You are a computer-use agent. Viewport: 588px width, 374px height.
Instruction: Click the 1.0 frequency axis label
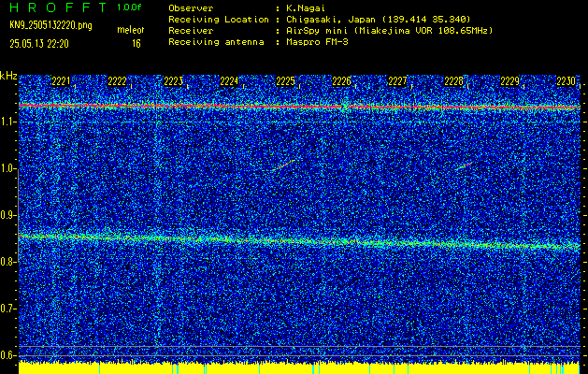click(x=7, y=169)
